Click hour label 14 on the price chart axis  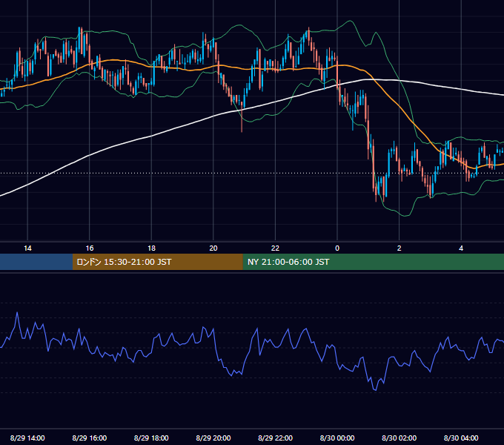(27, 248)
